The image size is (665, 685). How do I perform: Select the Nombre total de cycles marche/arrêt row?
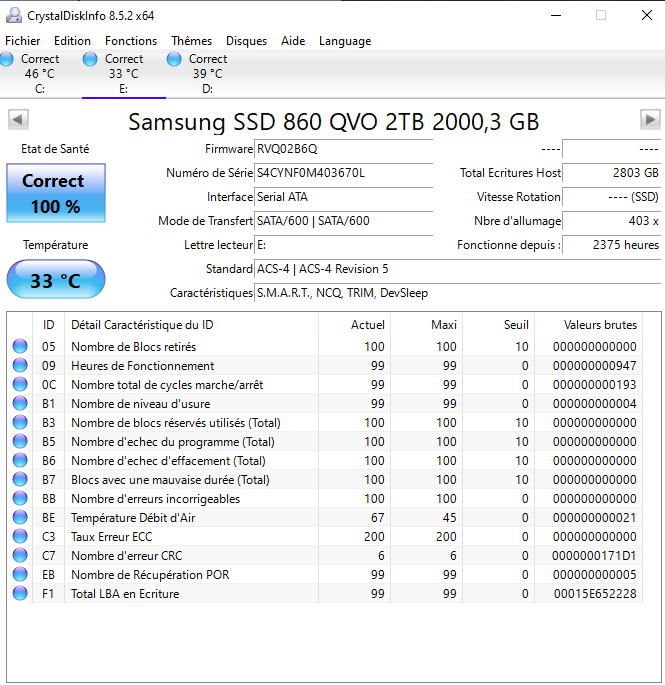[x=324, y=384]
